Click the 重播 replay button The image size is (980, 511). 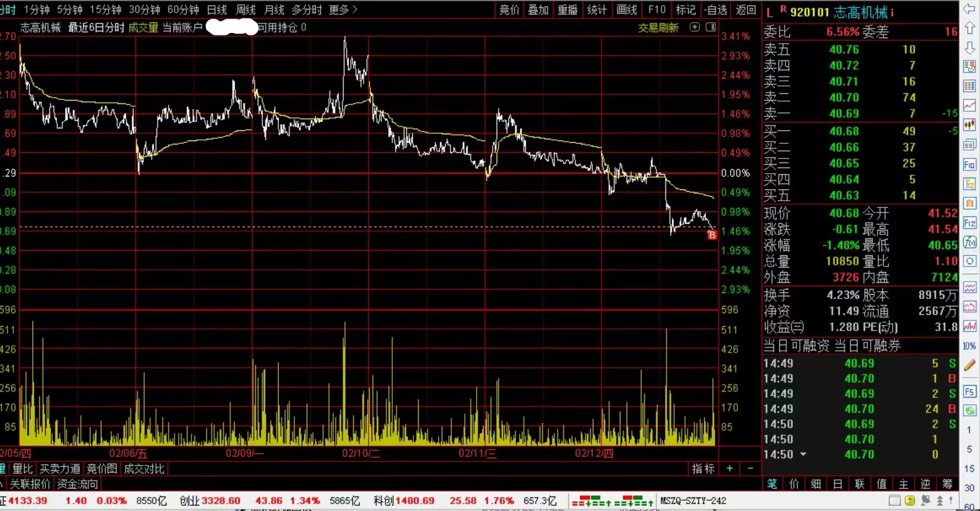pos(568,10)
